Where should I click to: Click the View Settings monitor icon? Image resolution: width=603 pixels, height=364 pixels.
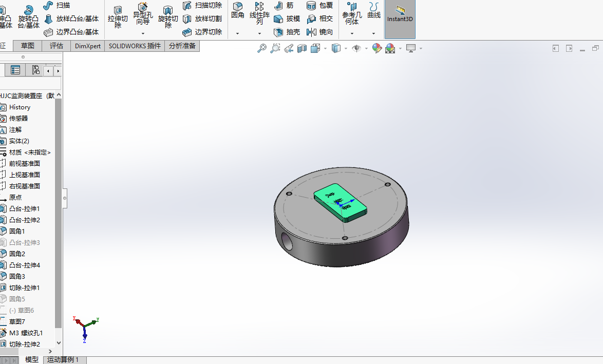click(411, 48)
